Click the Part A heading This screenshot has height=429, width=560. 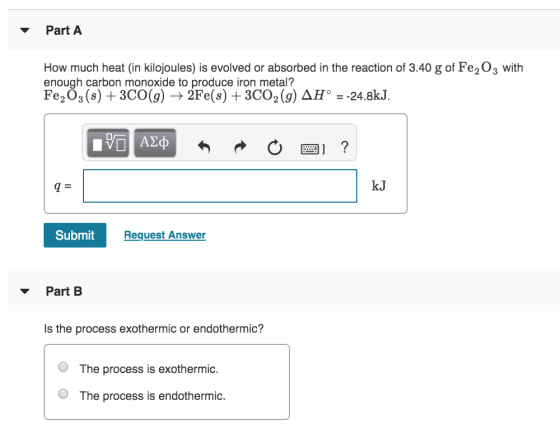click(x=64, y=30)
